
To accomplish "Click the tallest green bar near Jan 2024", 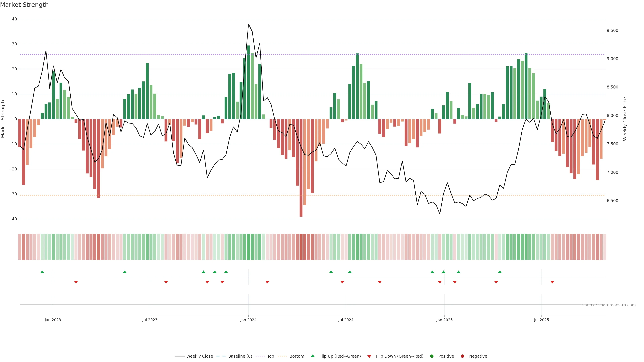I will click(x=249, y=82).
